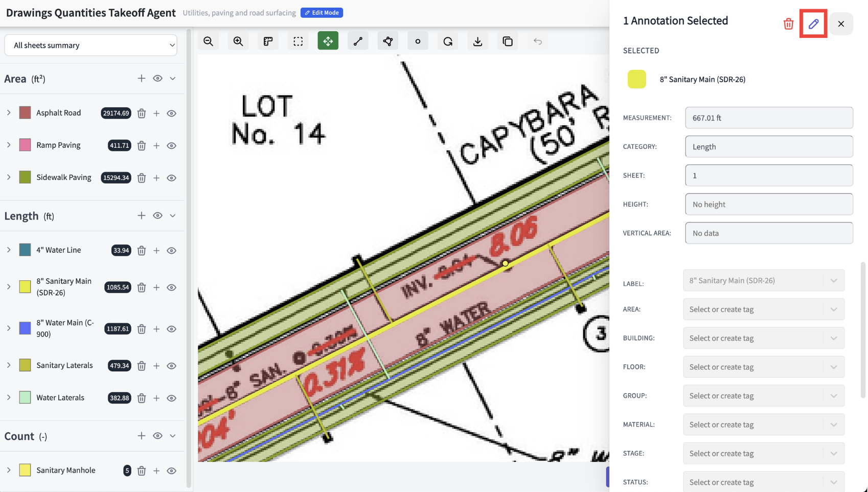Viewport: 868px width, 492px height.
Task: Select the count point tool
Action: pos(418,41)
